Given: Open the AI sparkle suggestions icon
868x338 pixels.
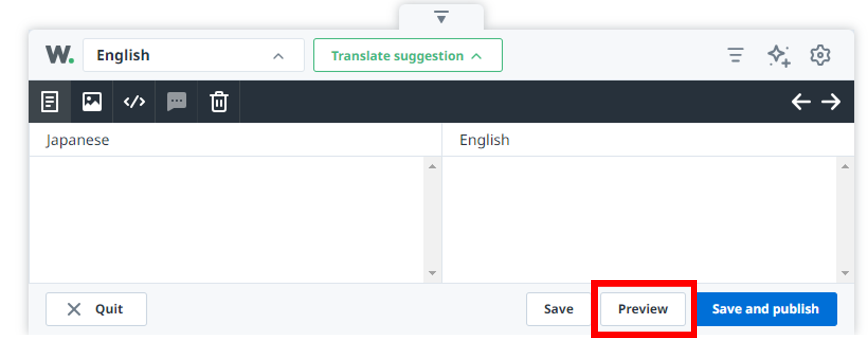Looking at the screenshot, I should [779, 56].
